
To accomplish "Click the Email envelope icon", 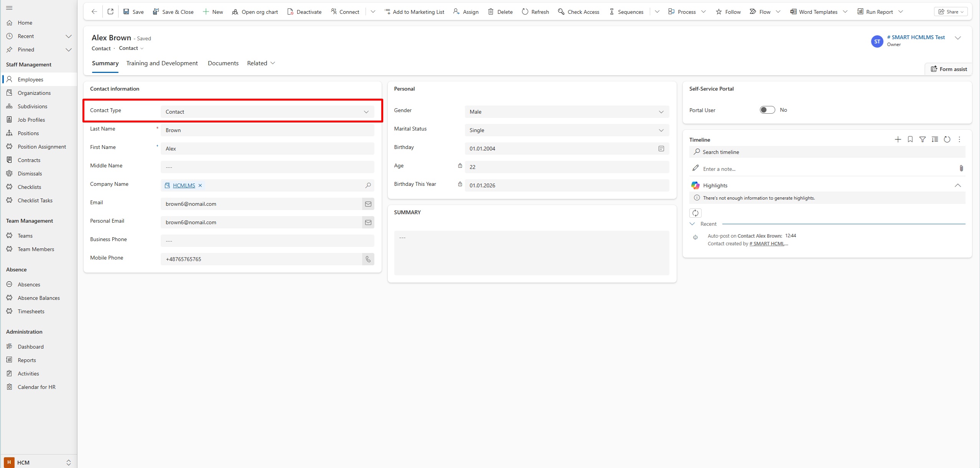I will (368, 204).
